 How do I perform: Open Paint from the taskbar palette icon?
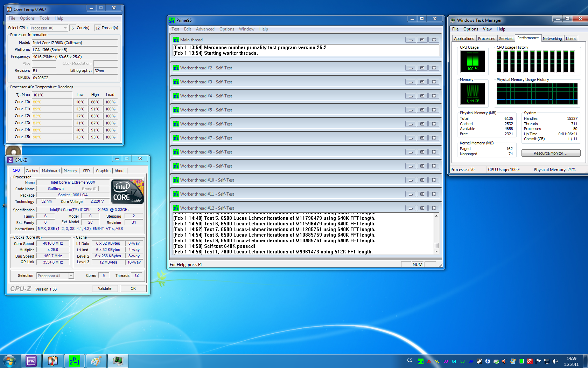pyautogui.click(x=96, y=361)
